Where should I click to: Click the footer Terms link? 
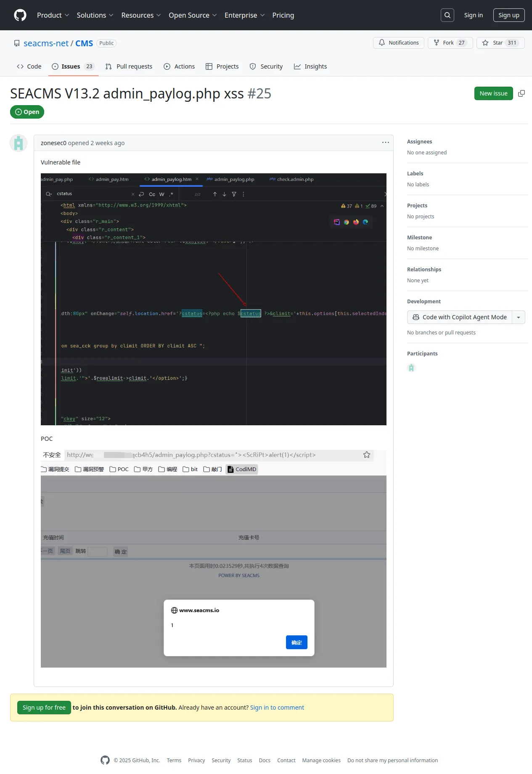coord(174,760)
